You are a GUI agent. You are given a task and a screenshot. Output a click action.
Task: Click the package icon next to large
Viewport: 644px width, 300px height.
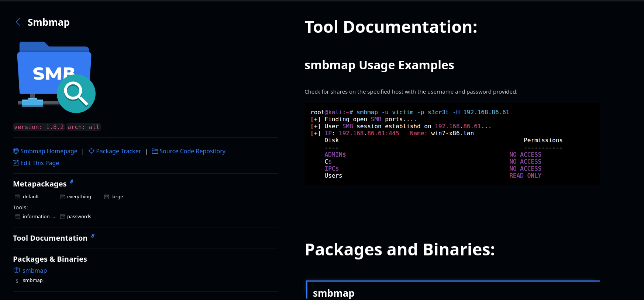pos(106,197)
